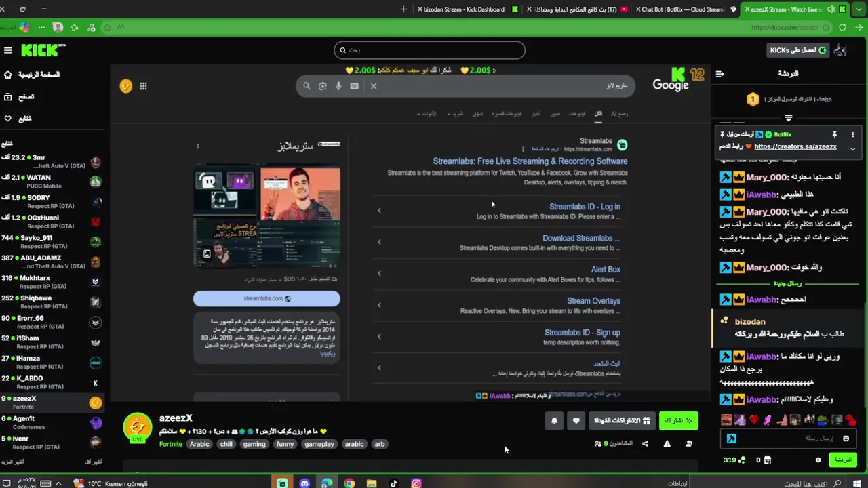This screenshot has height=488, width=868.
Task: Collapse the chat panel with arrow icon
Action: [719, 74]
